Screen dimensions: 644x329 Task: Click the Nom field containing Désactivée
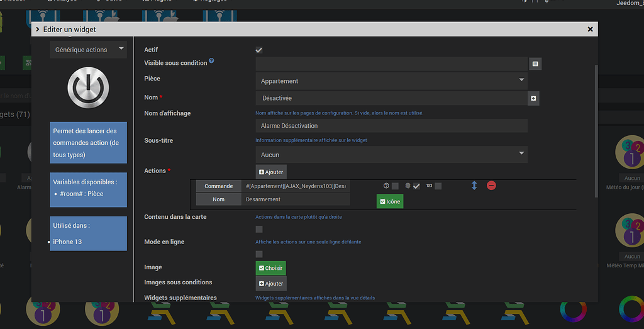391,98
